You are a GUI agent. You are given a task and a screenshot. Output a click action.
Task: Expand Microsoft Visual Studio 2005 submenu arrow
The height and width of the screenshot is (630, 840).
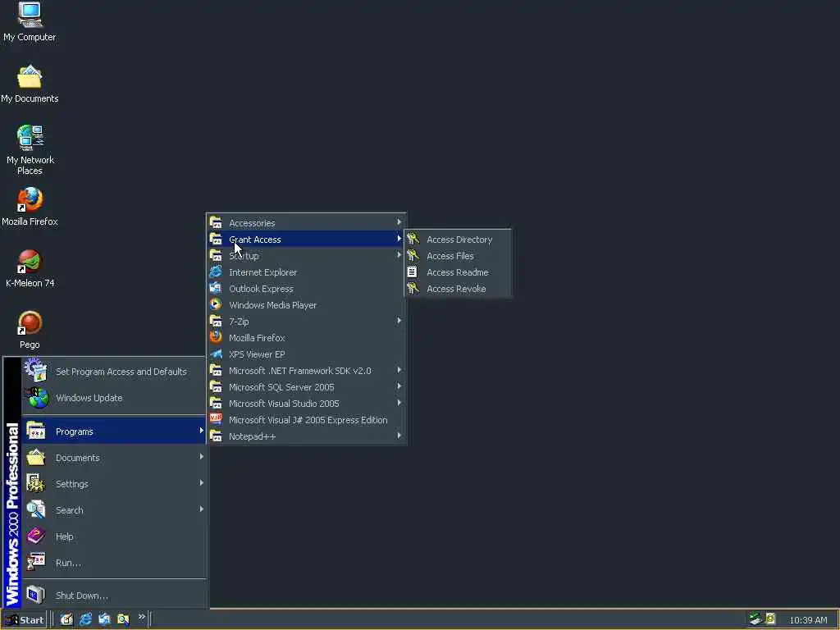pyautogui.click(x=399, y=403)
